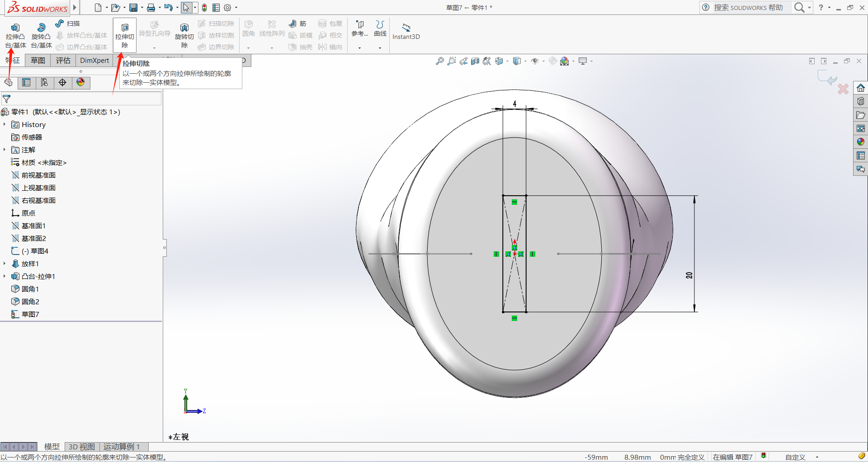Switch to the 草图 sketch tab
This screenshot has height=462, width=868.
click(38, 61)
